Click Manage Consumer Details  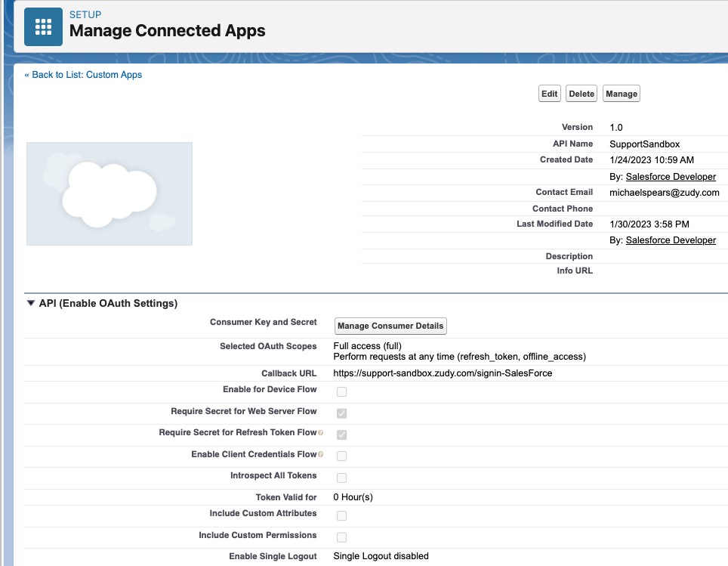[390, 326]
